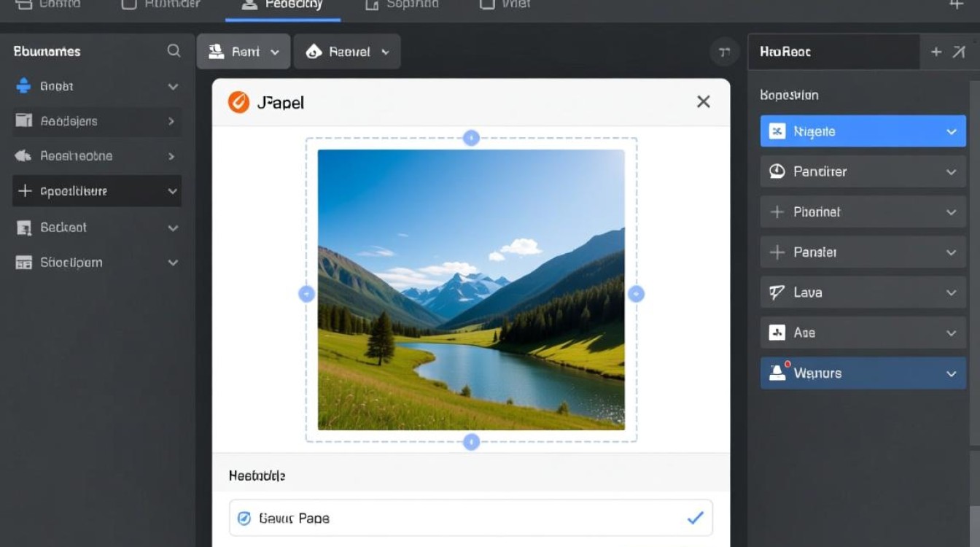Click the Nigarie row icon
The image size is (980, 547).
[x=777, y=131]
